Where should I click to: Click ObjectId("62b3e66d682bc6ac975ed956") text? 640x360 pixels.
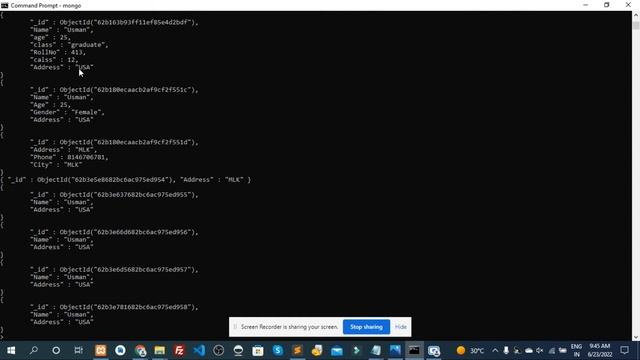pyautogui.click(x=127, y=232)
